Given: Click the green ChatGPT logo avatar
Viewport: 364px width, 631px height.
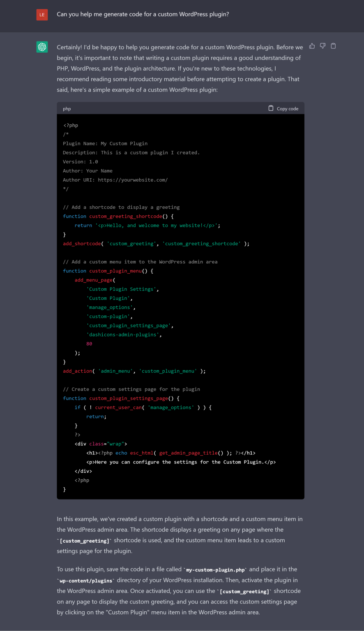Looking at the screenshot, I should coord(42,47).
